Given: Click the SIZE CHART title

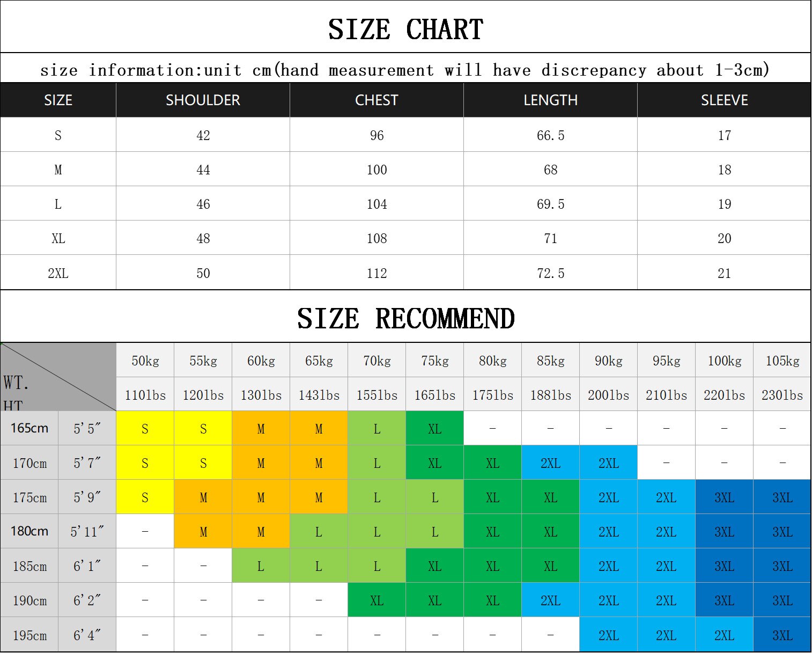Looking at the screenshot, I should (x=405, y=29).
